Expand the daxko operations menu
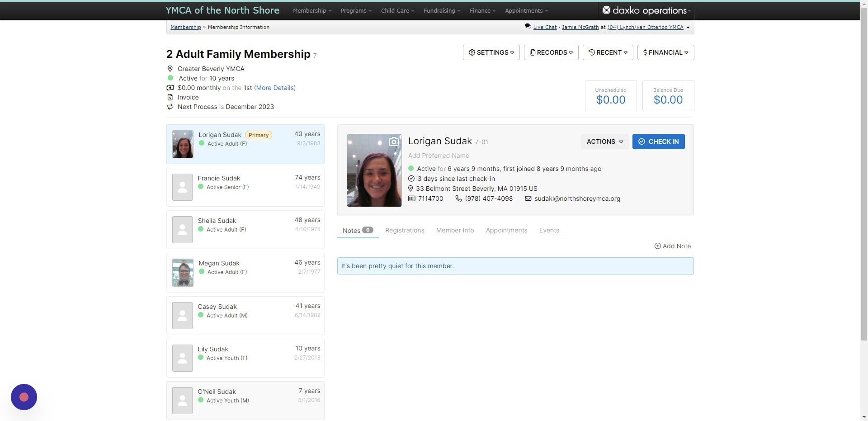 (646, 10)
